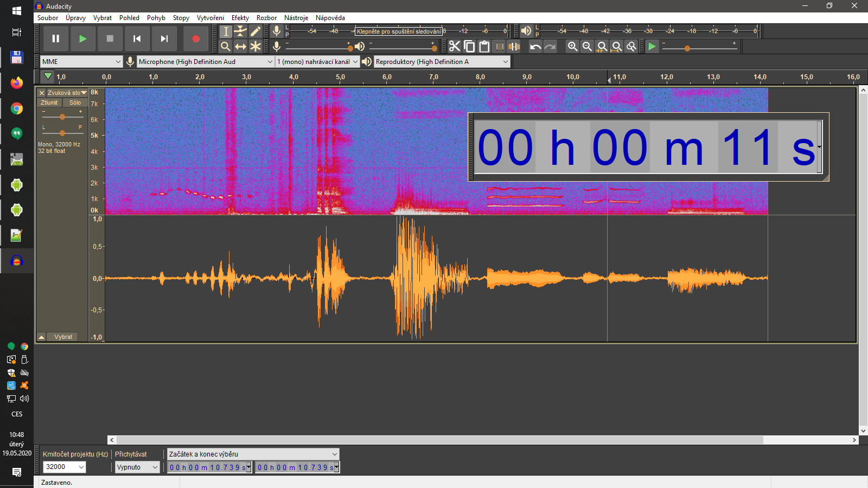The height and width of the screenshot is (488, 868).
Task: Open the Přichytávat (Vypnuto) dropdown
Action: tap(137, 467)
